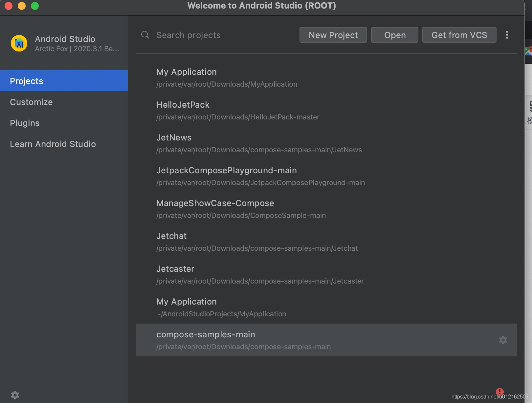Click the Arctic Fox version text
532x403 pixels.
(77, 49)
